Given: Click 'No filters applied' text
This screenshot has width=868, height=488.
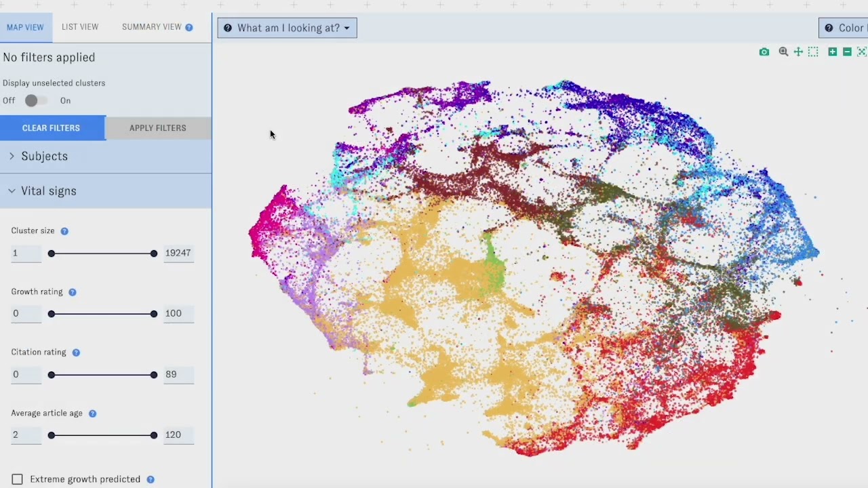Looking at the screenshot, I should (49, 58).
